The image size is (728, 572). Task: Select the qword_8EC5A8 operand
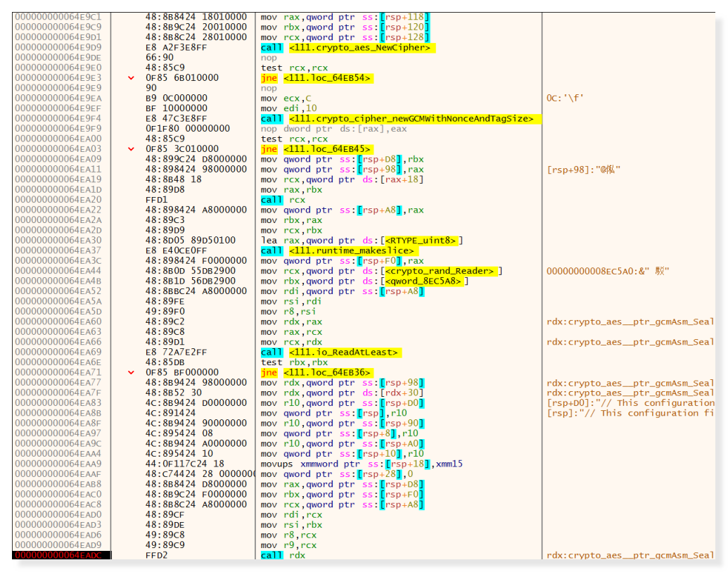424,281
